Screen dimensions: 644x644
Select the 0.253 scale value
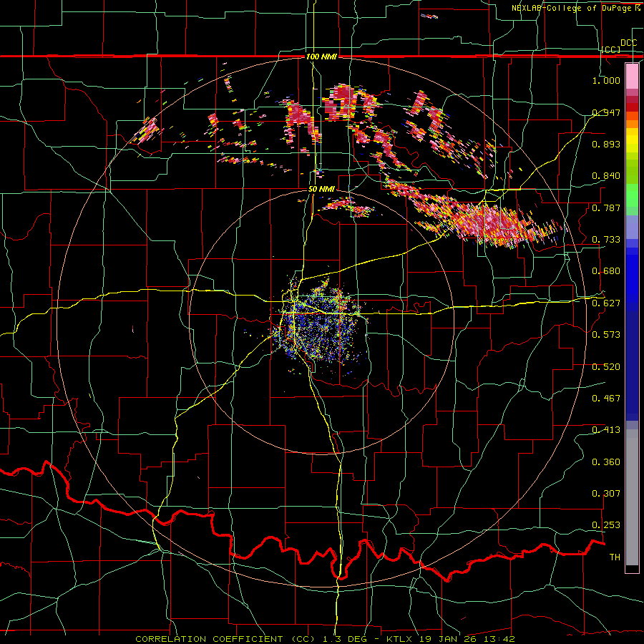click(606, 525)
